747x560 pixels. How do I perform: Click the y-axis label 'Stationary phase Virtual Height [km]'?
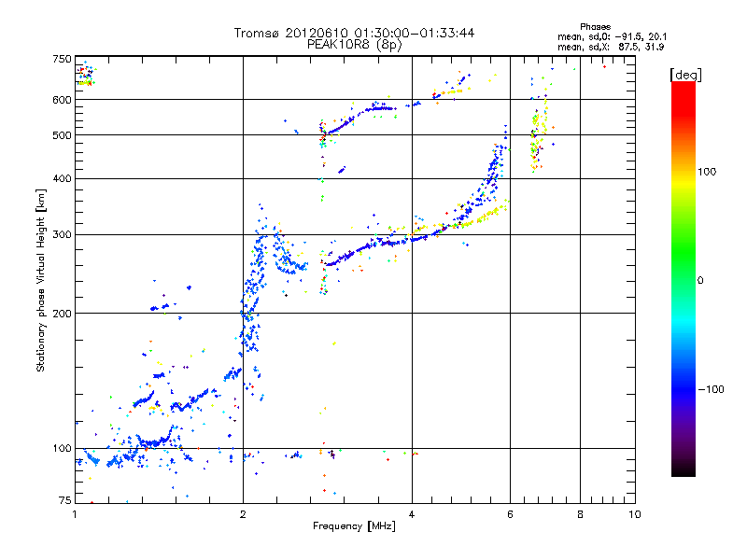click(40, 281)
